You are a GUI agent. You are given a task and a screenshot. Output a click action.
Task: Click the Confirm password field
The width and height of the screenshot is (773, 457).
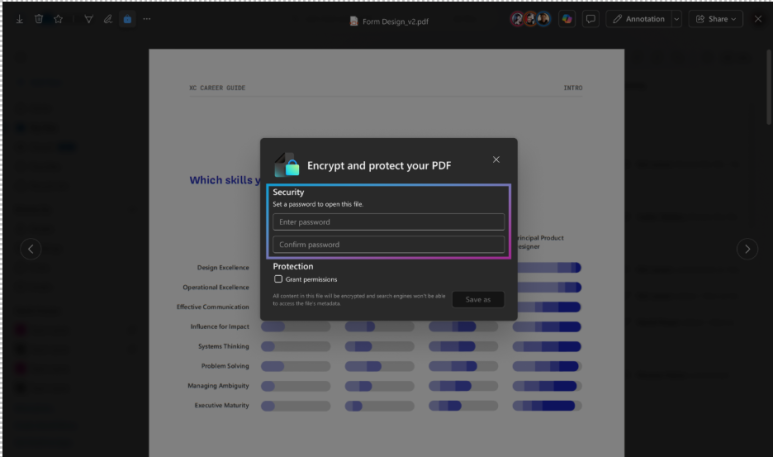pyautogui.click(x=388, y=244)
